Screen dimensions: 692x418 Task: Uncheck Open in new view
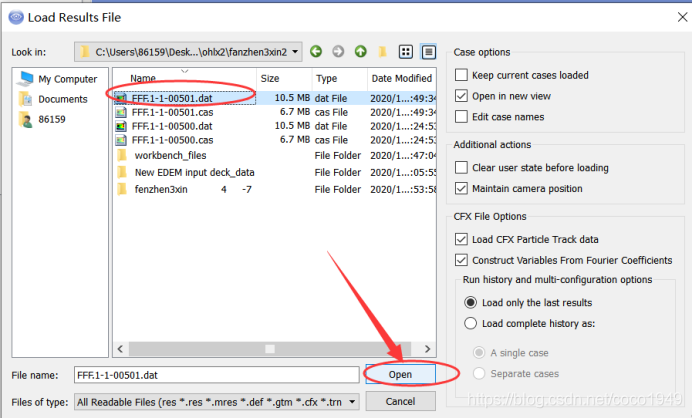click(x=461, y=96)
